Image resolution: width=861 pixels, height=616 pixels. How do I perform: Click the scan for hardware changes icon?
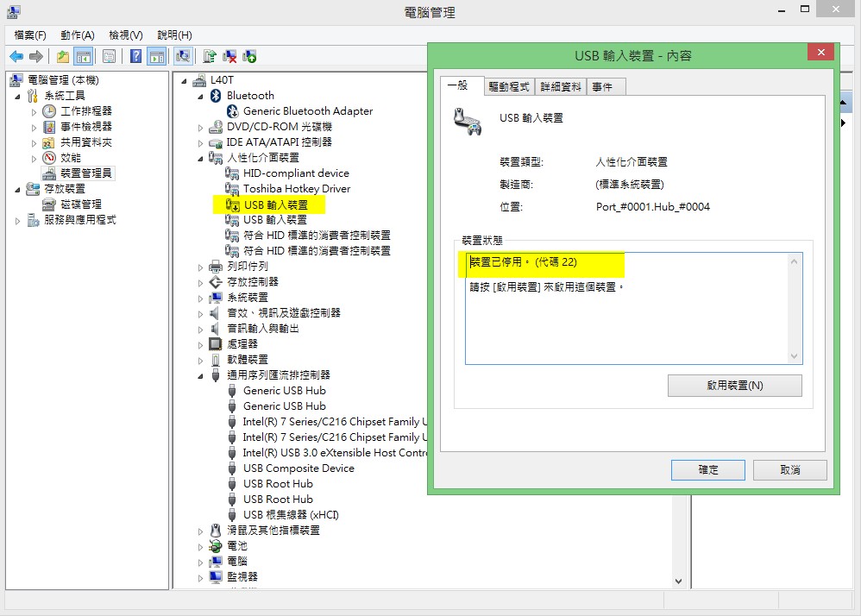[182, 56]
